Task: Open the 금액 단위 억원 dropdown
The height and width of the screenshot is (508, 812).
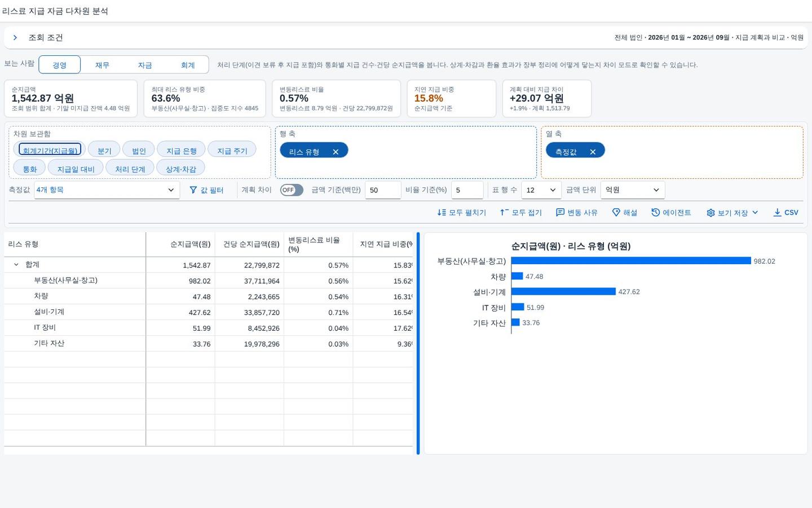Action: pyautogui.click(x=633, y=190)
